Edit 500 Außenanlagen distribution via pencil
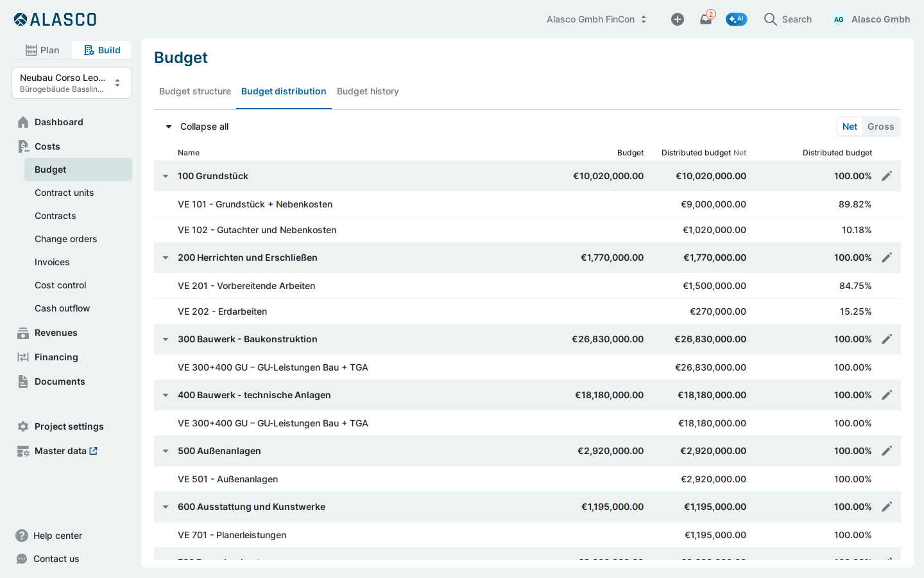 [x=887, y=451]
